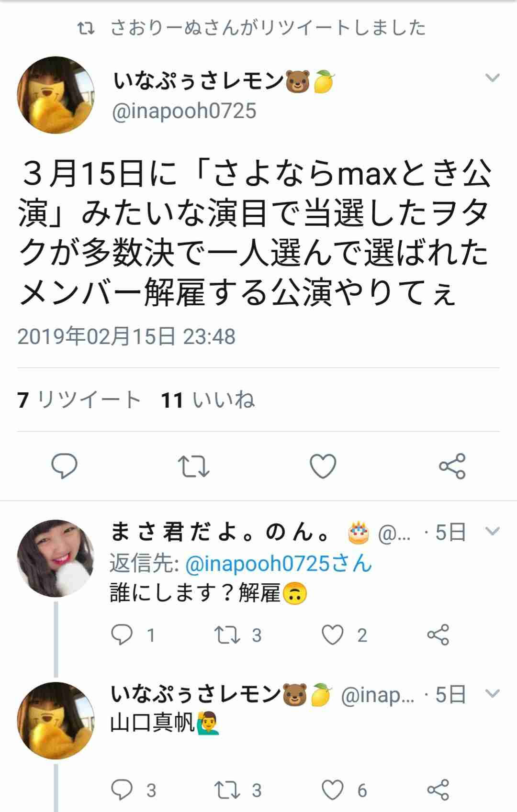Open options chevron on 山口真帆 reply
Viewport: 517px width, 812px height.
tap(493, 693)
